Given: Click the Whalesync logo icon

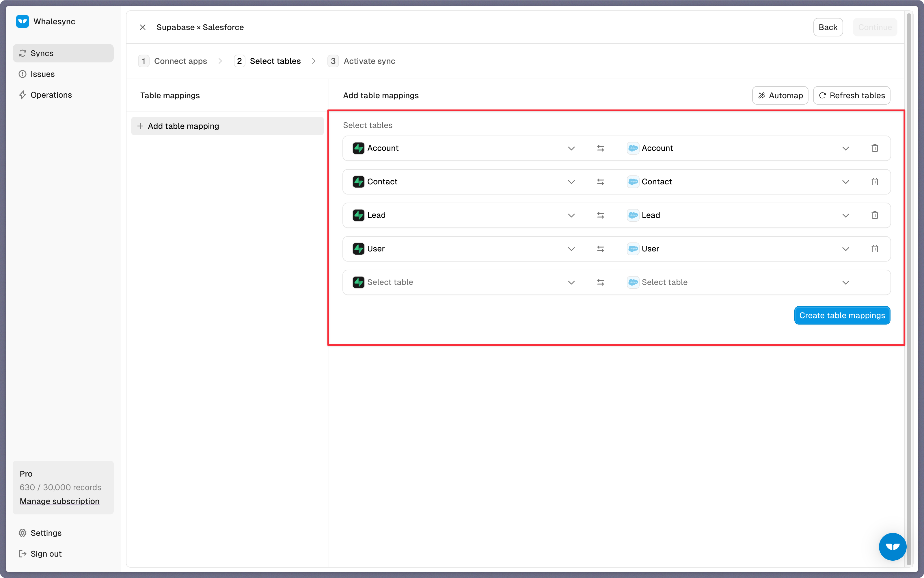Looking at the screenshot, I should click(23, 21).
